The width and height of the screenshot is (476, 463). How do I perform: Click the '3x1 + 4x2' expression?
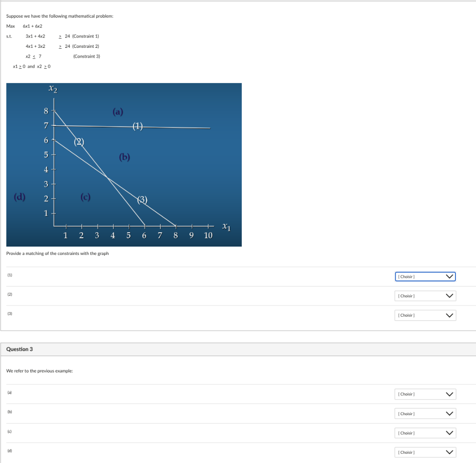(x=35, y=36)
